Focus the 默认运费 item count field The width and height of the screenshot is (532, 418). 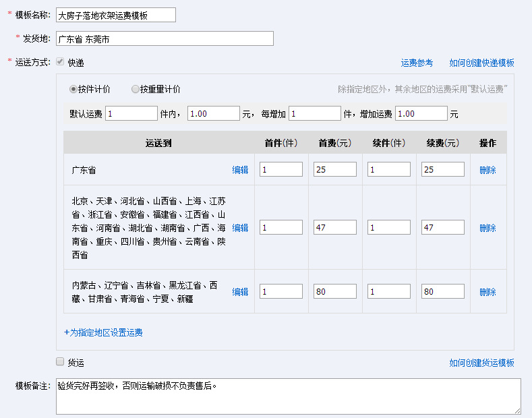pos(131,114)
